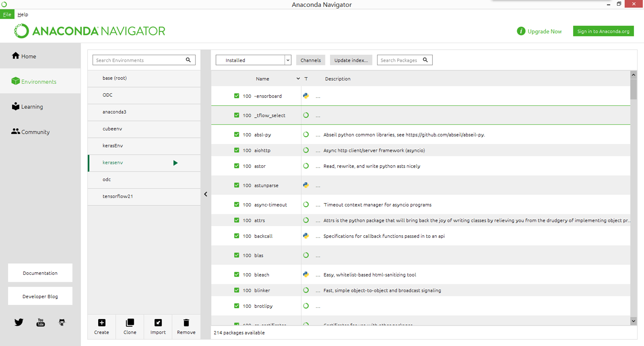
Task: Select the anaconda3 environment
Action: [144, 112]
